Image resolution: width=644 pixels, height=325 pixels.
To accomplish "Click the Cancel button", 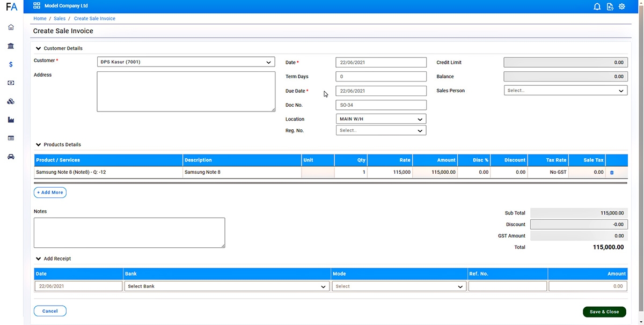I will (x=50, y=311).
